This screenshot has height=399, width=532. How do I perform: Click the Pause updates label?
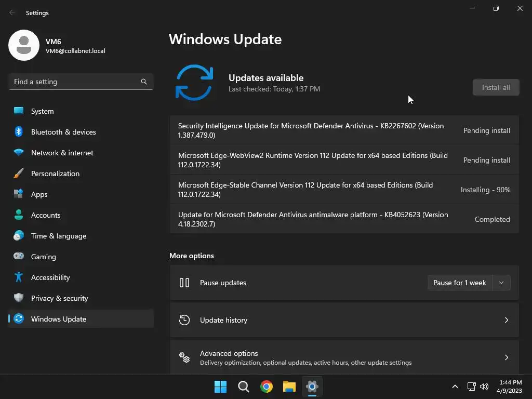coord(223,283)
